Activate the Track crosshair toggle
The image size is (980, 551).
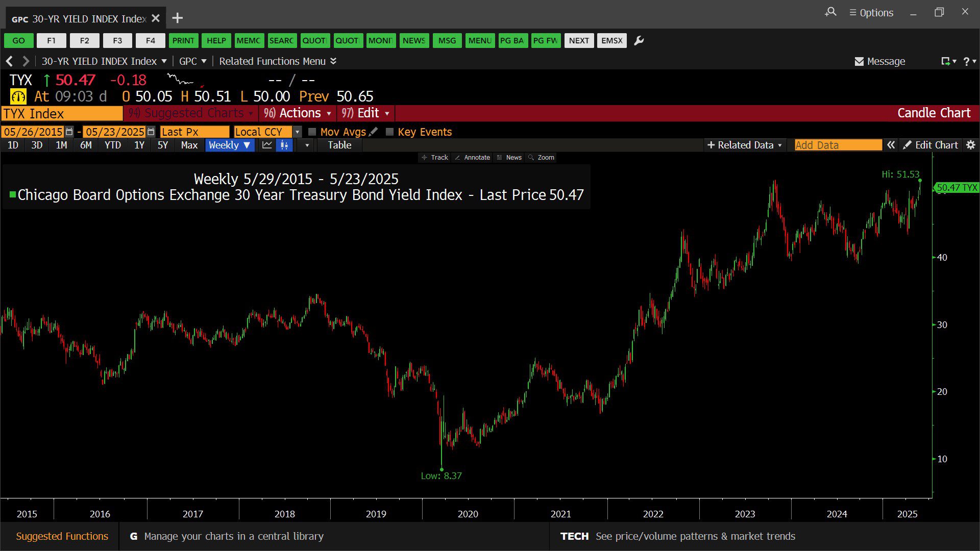pyautogui.click(x=435, y=157)
